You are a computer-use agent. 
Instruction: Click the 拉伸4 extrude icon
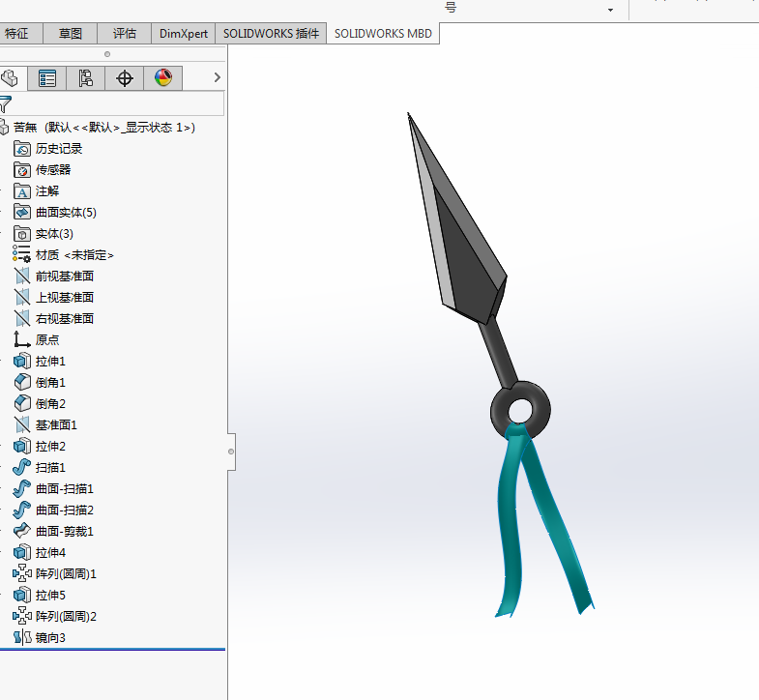click(x=22, y=552)
